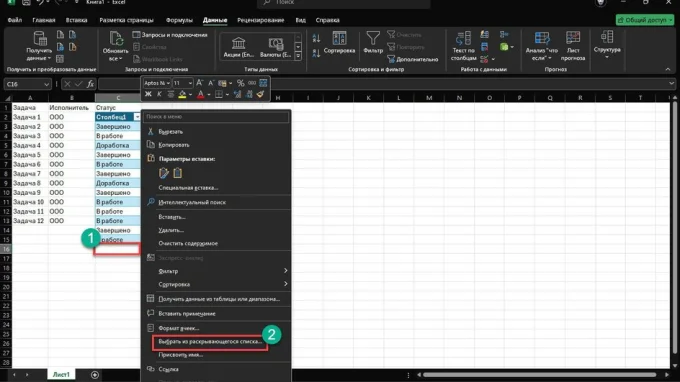Click the insert function fx icon
Screen dimensions: 680x382
pyautogui.click(x=90, y=84)
